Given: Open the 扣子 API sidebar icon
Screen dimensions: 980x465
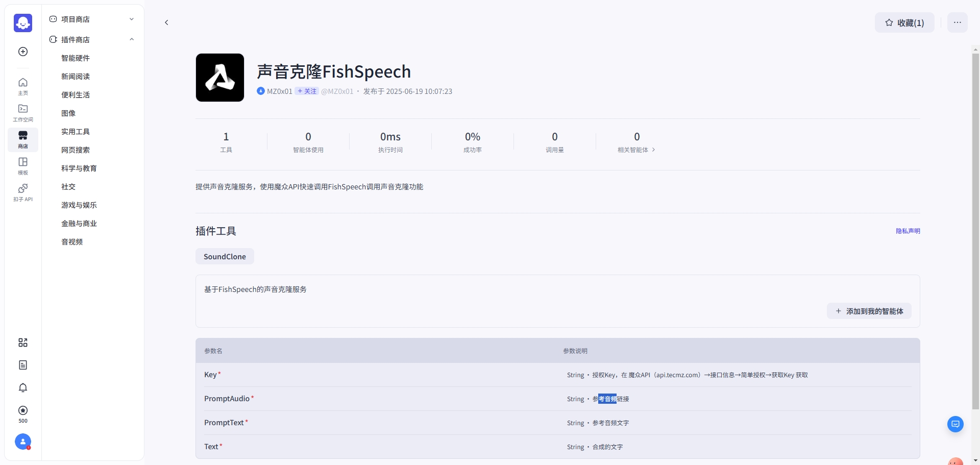Looking at the screenshot, I should 22,192.
